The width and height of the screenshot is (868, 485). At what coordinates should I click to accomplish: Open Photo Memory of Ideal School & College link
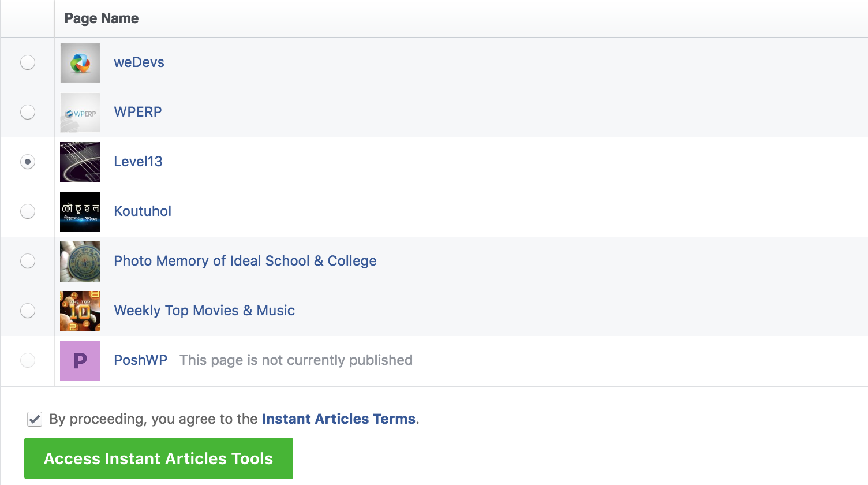click(245, 261)
